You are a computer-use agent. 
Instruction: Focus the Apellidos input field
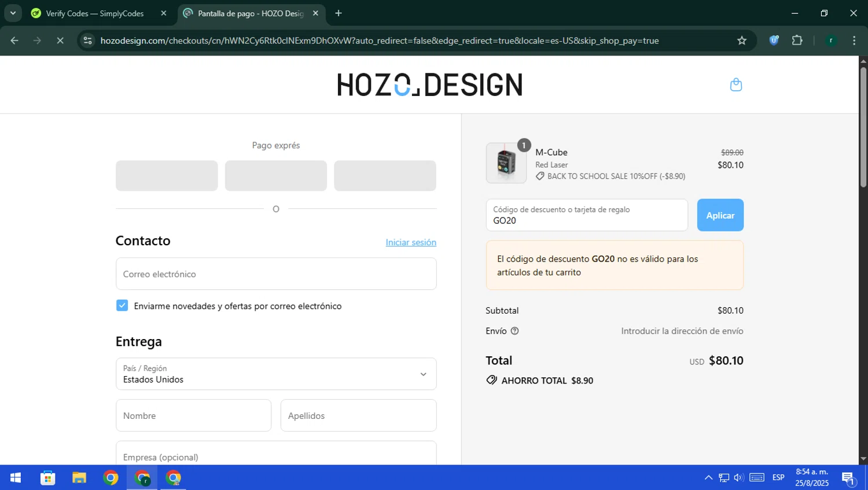[x=358, y=415]
